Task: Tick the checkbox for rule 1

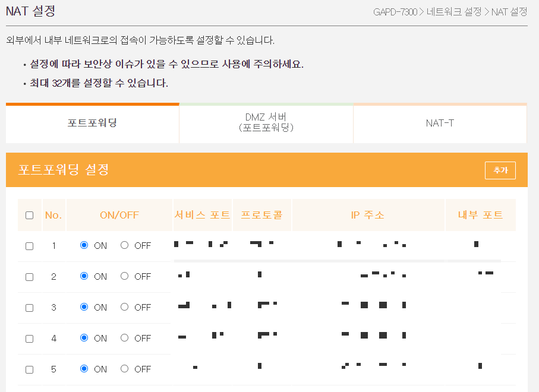Action: 30,246
